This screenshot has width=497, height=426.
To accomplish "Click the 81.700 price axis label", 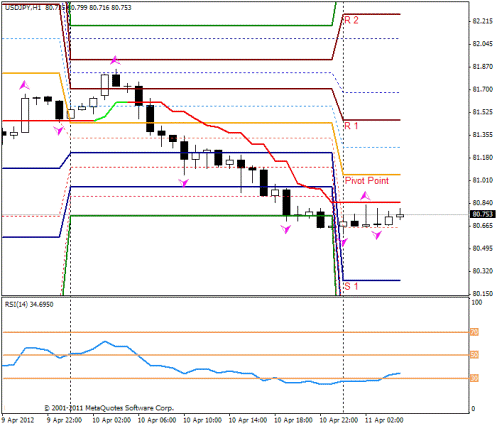I will [483, 89].
